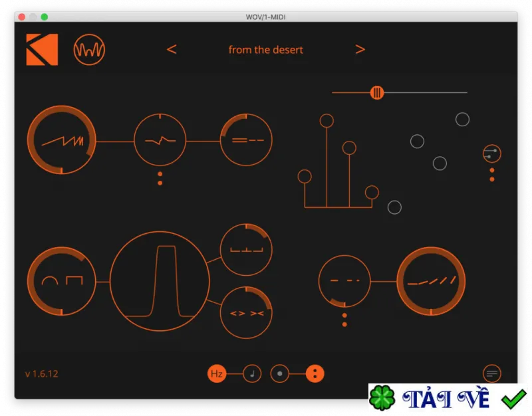Select the Hz rate mode
This screenshot has height=416, width=532.
pos(217,373)
